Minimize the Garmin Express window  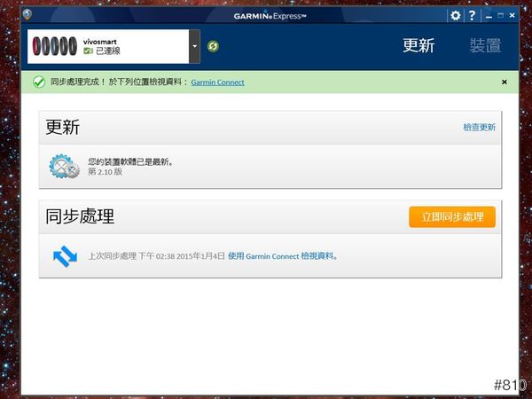point(489,16)
